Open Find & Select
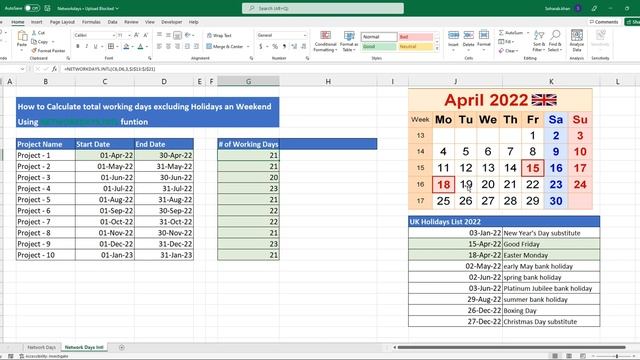Viewport: 640px width, 360px height. (x=555, y=41)
